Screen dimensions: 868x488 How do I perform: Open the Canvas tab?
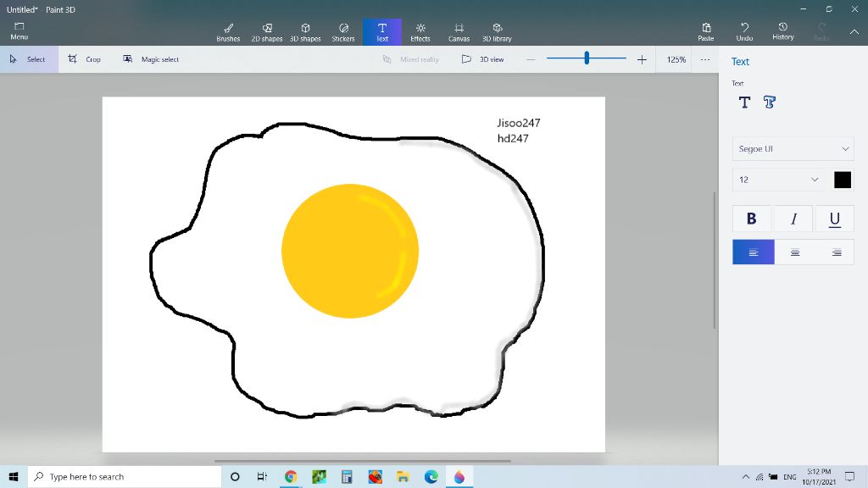pos(459,32)
